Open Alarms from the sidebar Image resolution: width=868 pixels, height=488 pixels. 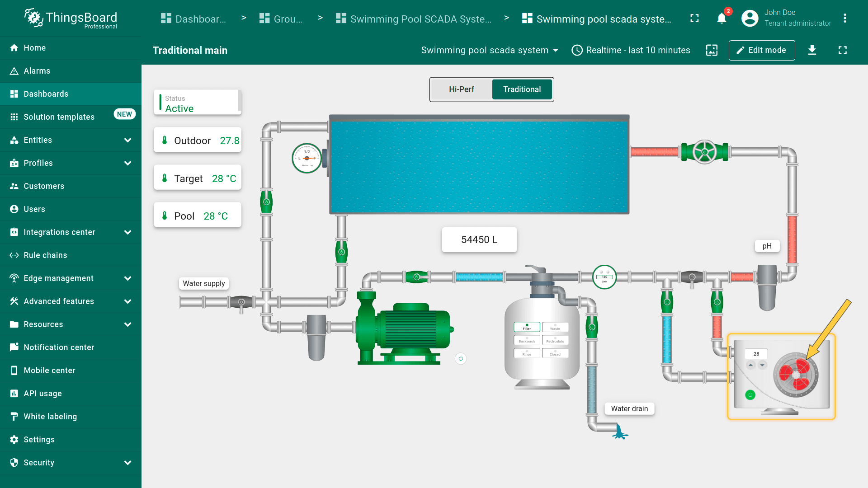[x=37, y=71]
